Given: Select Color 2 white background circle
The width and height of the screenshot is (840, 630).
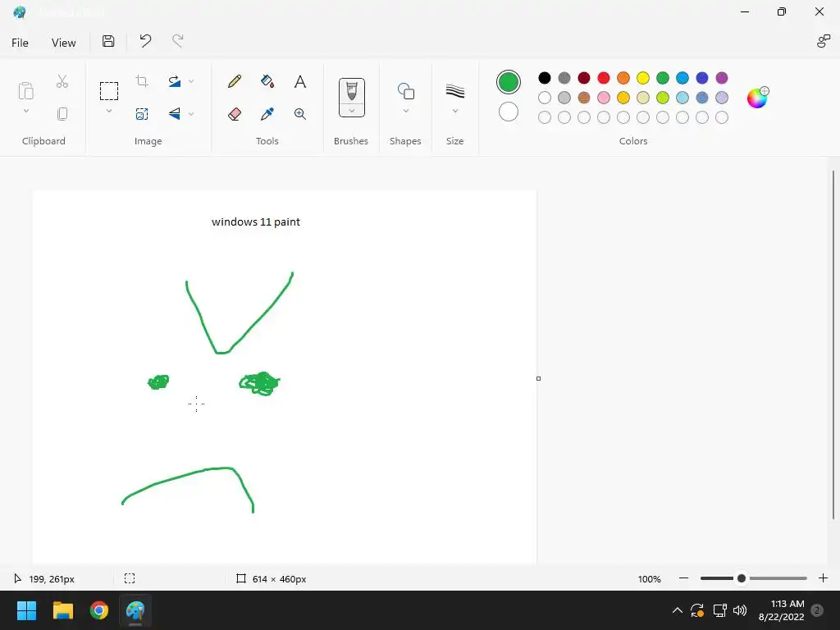Looking at the screenshot, I should pyautogui.click(x=509, y=112).
